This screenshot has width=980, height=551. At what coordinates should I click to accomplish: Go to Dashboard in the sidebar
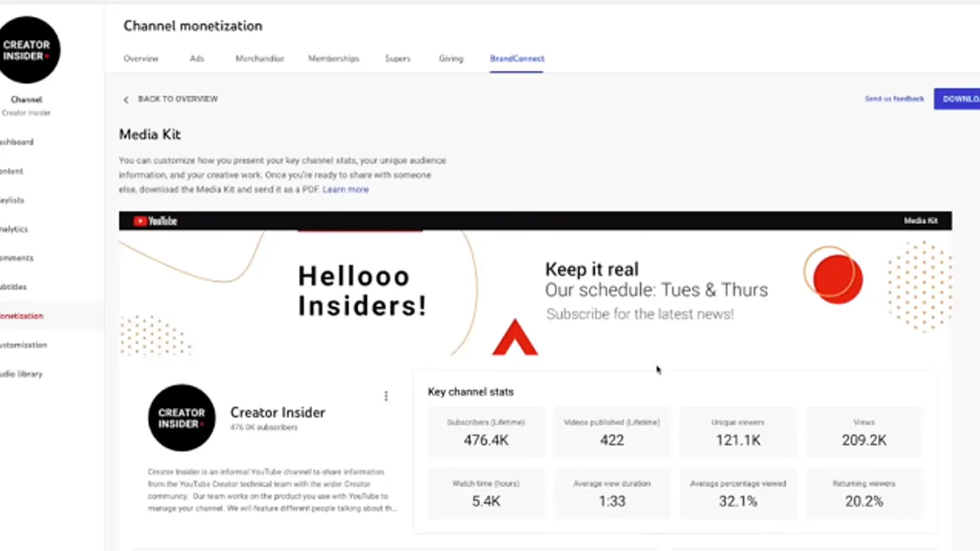(16, 142)
